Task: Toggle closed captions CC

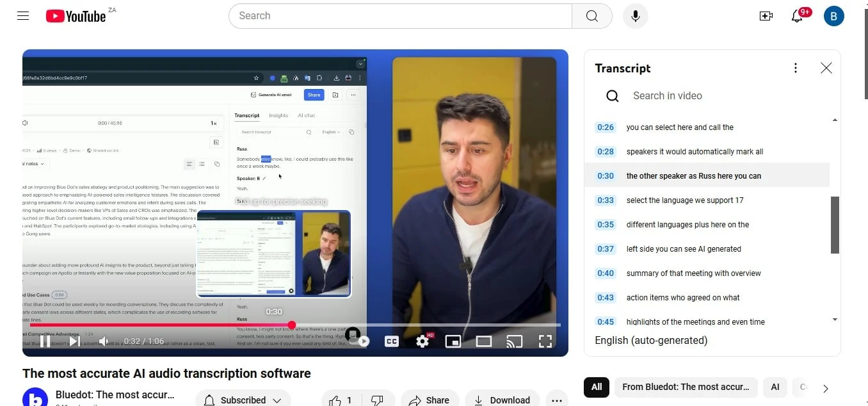Action: coord(392,341)
